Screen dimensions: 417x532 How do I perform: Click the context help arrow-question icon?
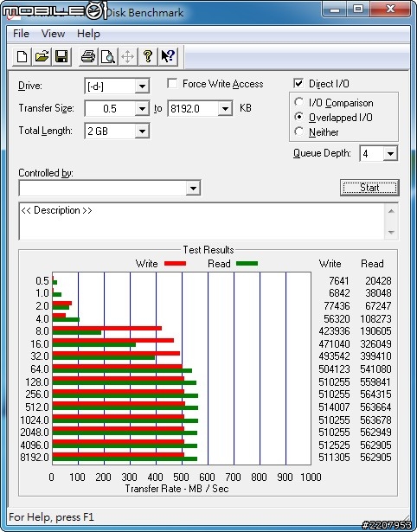[x=168, y=57]
